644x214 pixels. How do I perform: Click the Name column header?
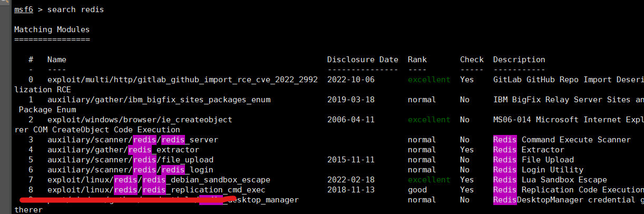coord(56,60)
